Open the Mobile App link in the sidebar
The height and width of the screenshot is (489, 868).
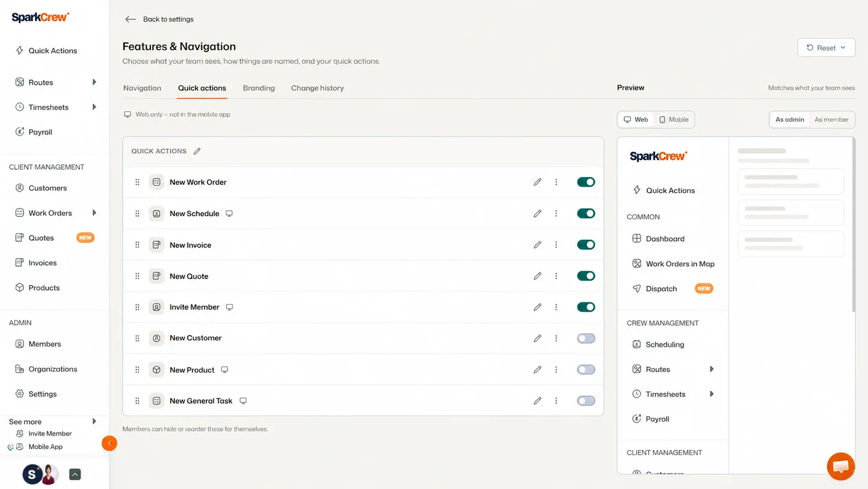[x=45, y=447]
